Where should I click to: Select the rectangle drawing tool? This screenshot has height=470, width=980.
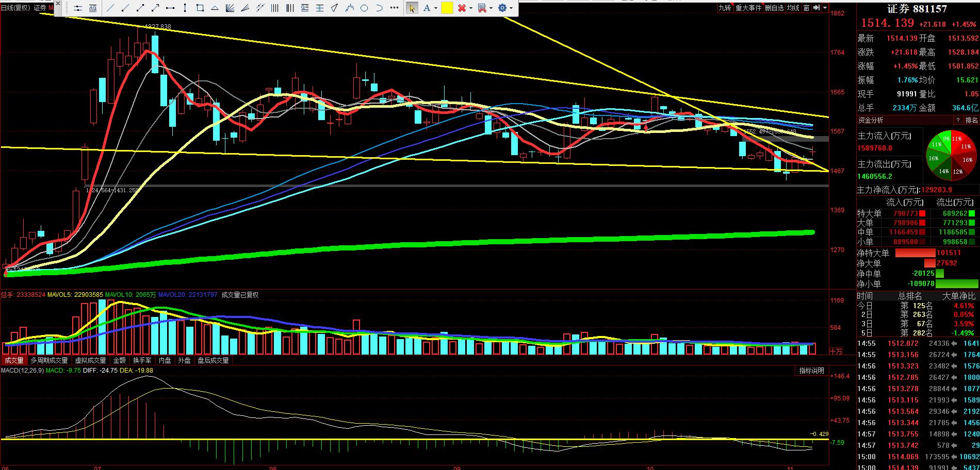[x=200, y=8]
